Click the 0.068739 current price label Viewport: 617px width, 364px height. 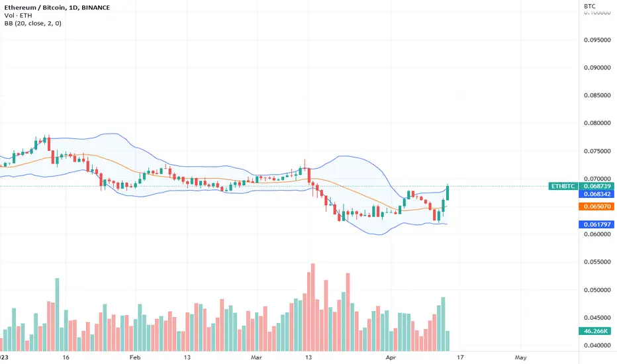[597, 186]
